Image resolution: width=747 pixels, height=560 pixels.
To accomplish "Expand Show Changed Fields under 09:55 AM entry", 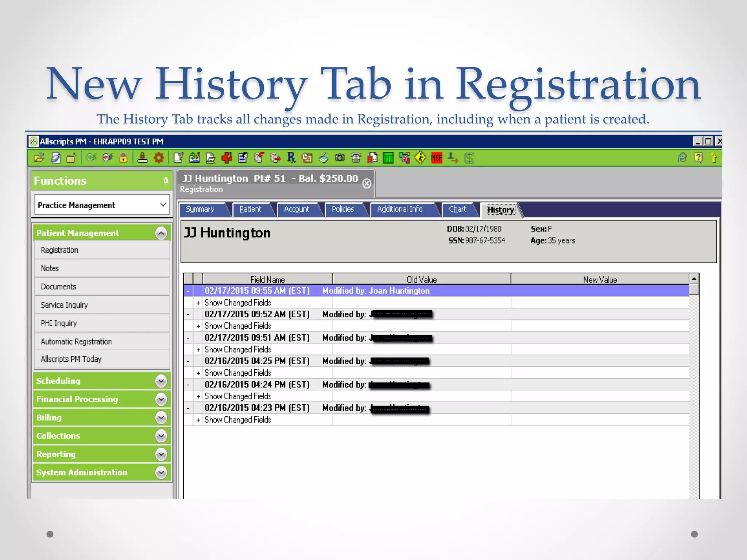I will pos(198,303).
